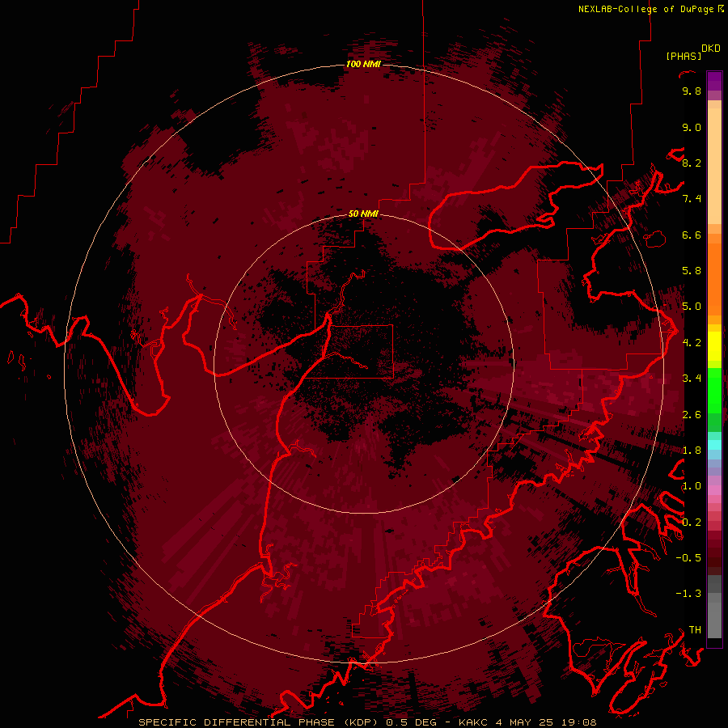Click the -0.5 scale value

(x=688, y=558)
